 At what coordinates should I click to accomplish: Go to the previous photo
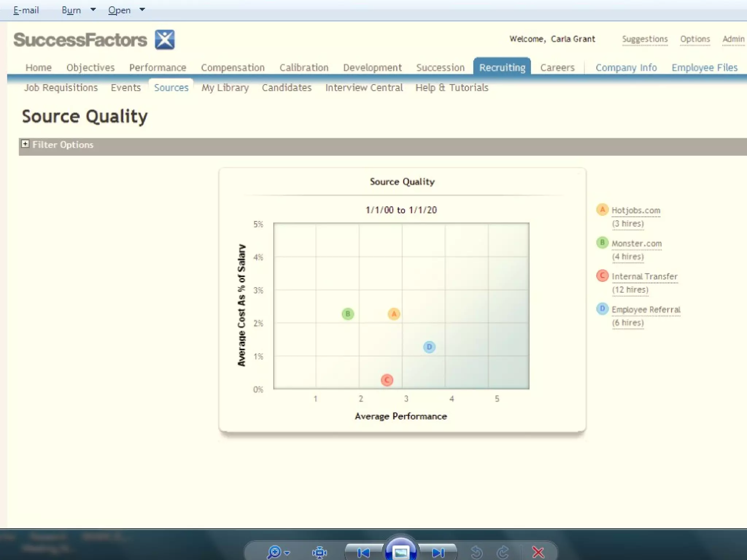pos(363,553)
